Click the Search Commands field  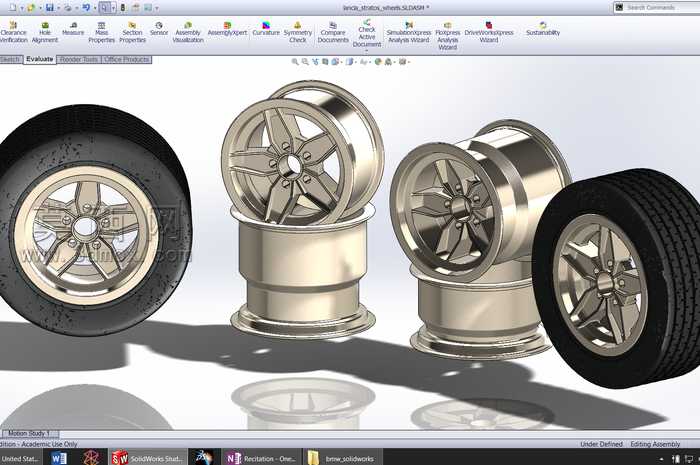click(656, 7)
